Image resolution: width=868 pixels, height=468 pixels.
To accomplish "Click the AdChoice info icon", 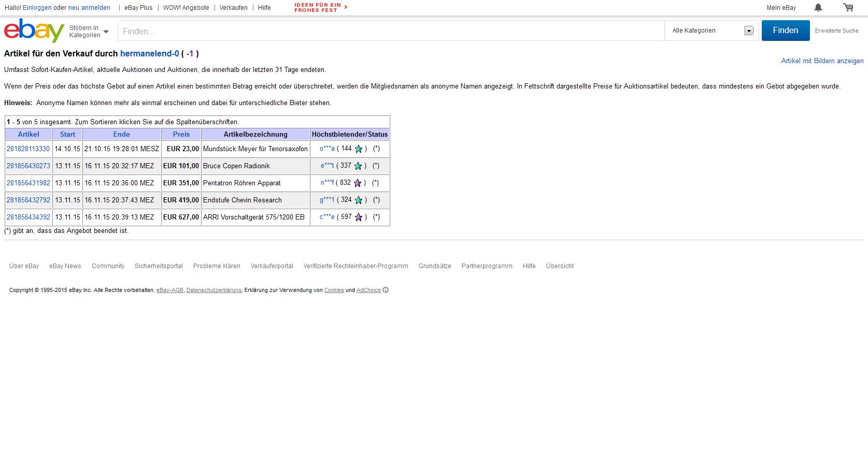I will [386, 290].
